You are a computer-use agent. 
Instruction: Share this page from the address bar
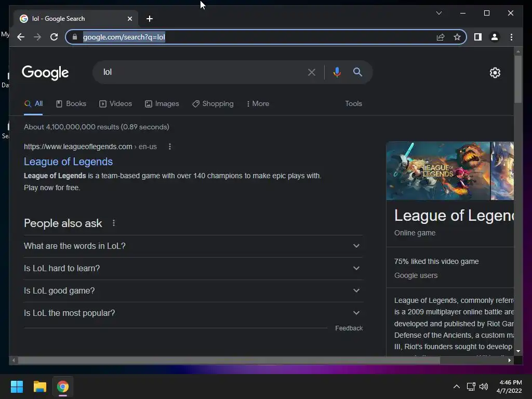[x=441, y=37]
